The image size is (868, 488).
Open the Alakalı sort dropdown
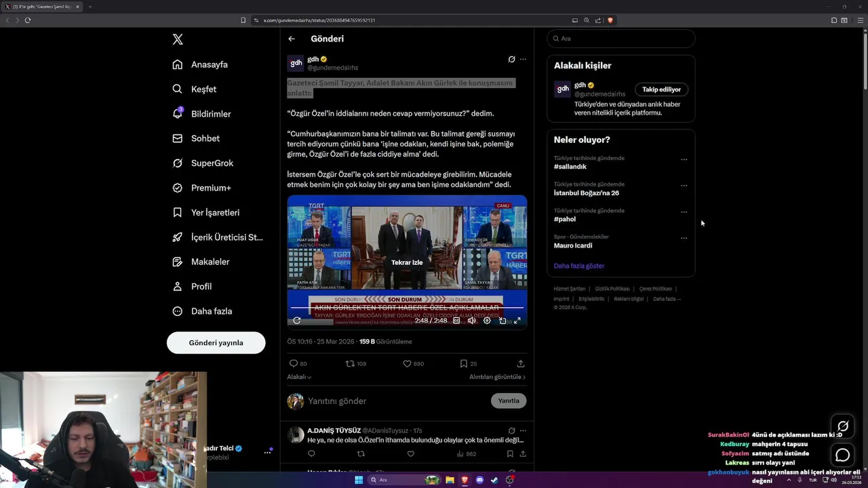[299, 377]
